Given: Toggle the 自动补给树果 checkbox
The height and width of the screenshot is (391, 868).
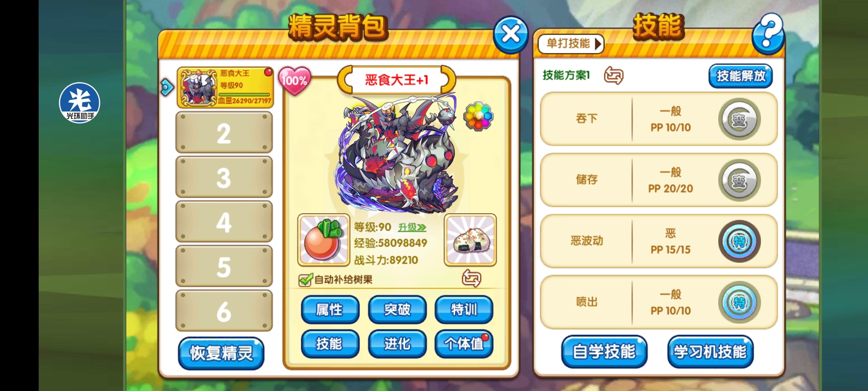Looking at the screenshot, I should point(305,279).
